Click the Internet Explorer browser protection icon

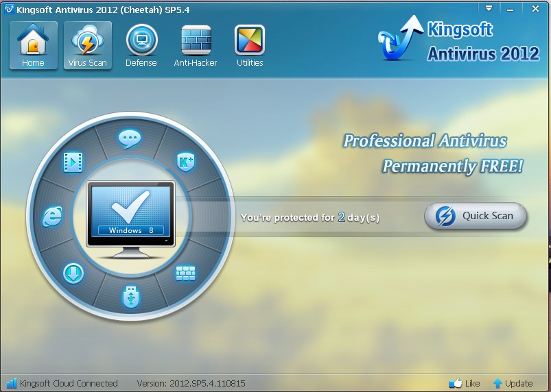click(52, 216)
